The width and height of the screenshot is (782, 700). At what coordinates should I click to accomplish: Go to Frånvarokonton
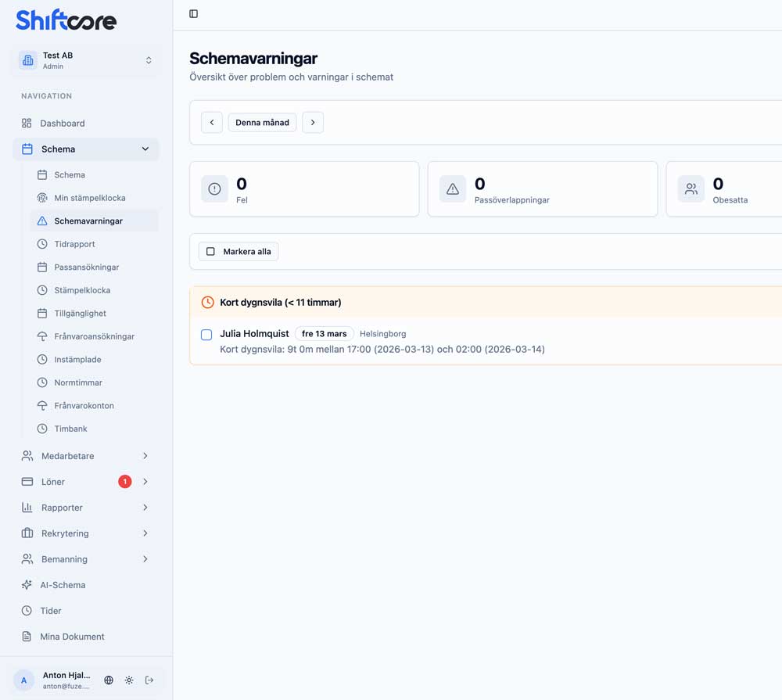(95, 406)
